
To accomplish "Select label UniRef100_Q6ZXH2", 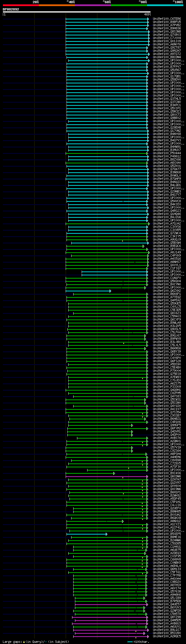I will tap(167, 291).
